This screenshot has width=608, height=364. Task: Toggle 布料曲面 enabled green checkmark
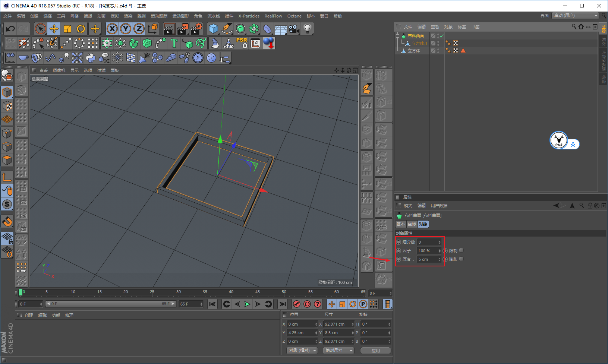coord(442,36)
